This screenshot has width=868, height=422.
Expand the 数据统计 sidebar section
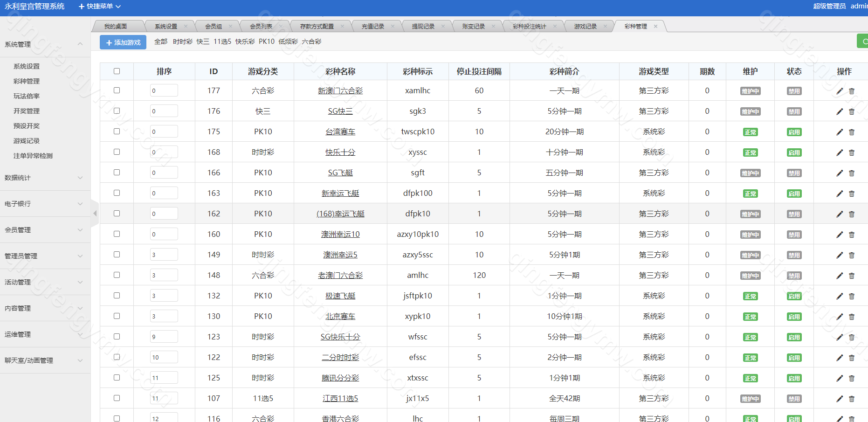tap(45, 178)
